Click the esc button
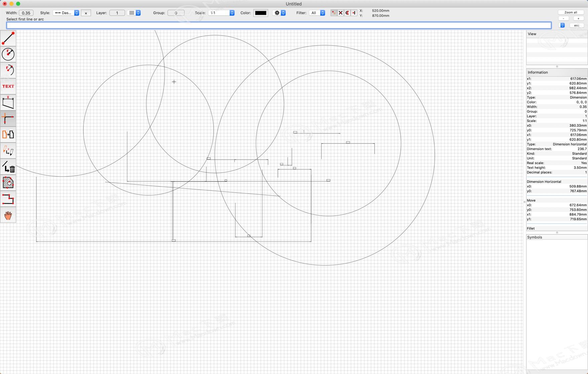 point(577,25)
